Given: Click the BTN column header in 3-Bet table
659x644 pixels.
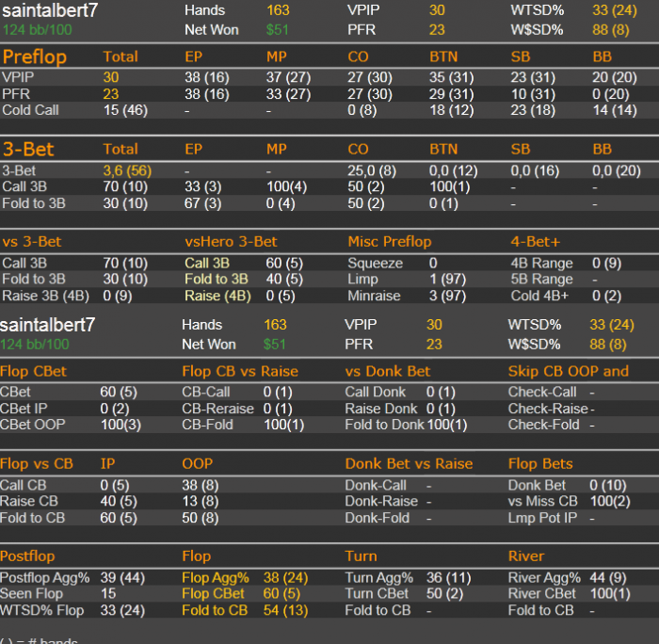Looking at the screenshot, I should pos(443,149).
